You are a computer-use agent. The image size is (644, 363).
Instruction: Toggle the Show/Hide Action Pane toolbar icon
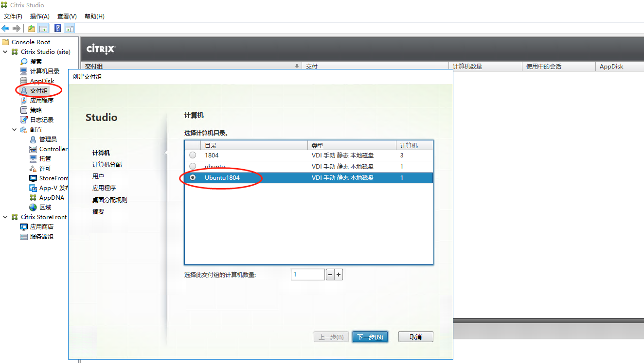click(x=70, y=28)
